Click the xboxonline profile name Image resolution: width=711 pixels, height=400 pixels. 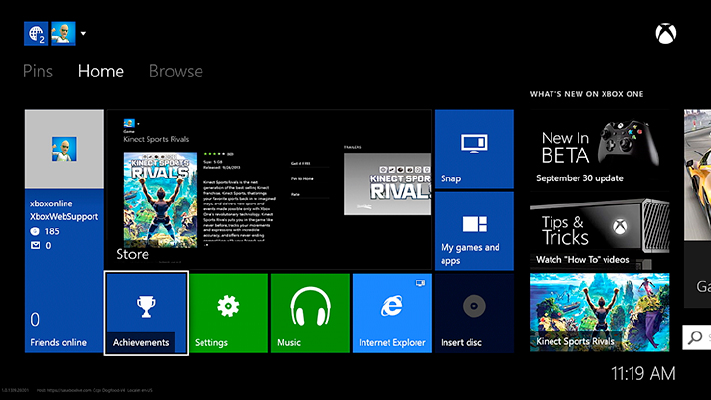point(51,204)
